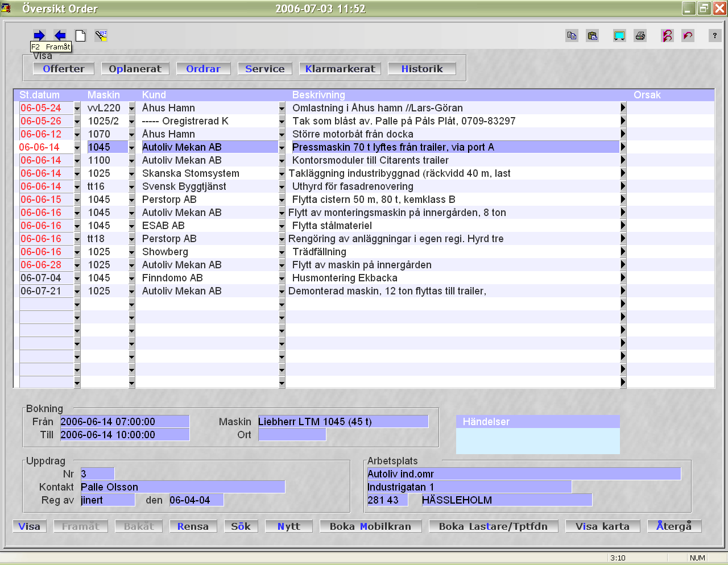
Task: Click the Nr field in Uppdrag
Action: 97,474
